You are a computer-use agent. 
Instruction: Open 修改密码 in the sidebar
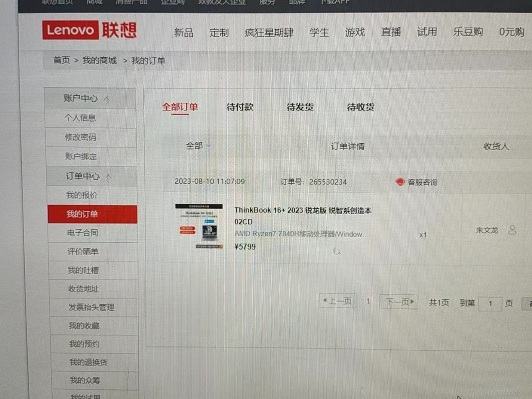(80, 137)
